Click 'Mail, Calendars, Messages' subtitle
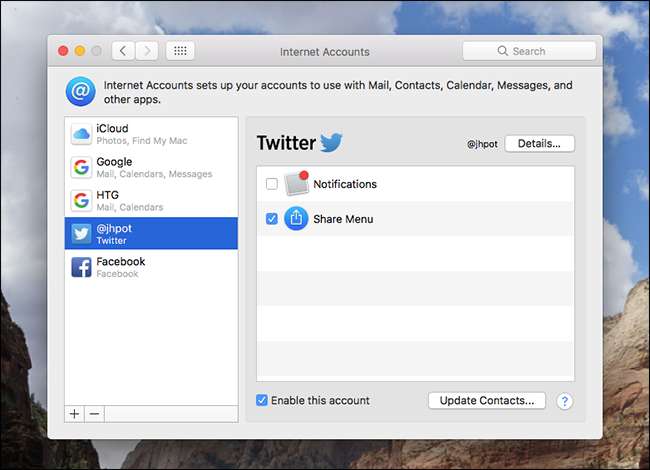 point(154,174)
